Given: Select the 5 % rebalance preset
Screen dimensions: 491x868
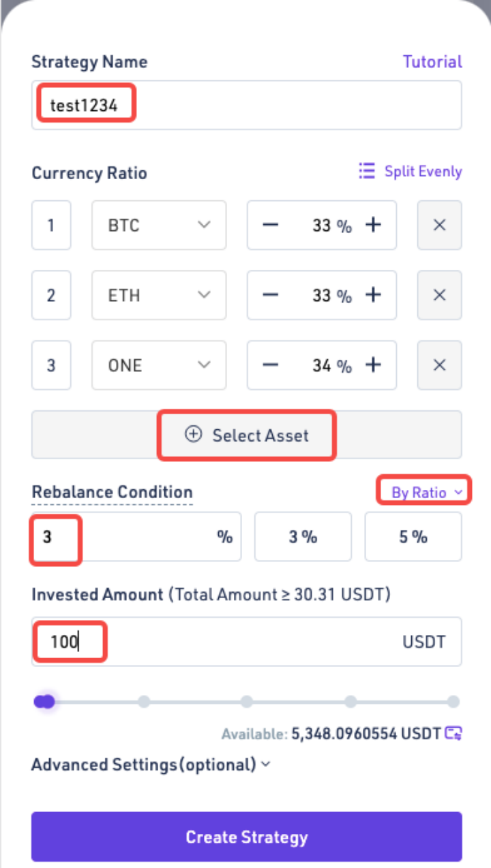Looking at the screenshot, I should click(413, 537).
